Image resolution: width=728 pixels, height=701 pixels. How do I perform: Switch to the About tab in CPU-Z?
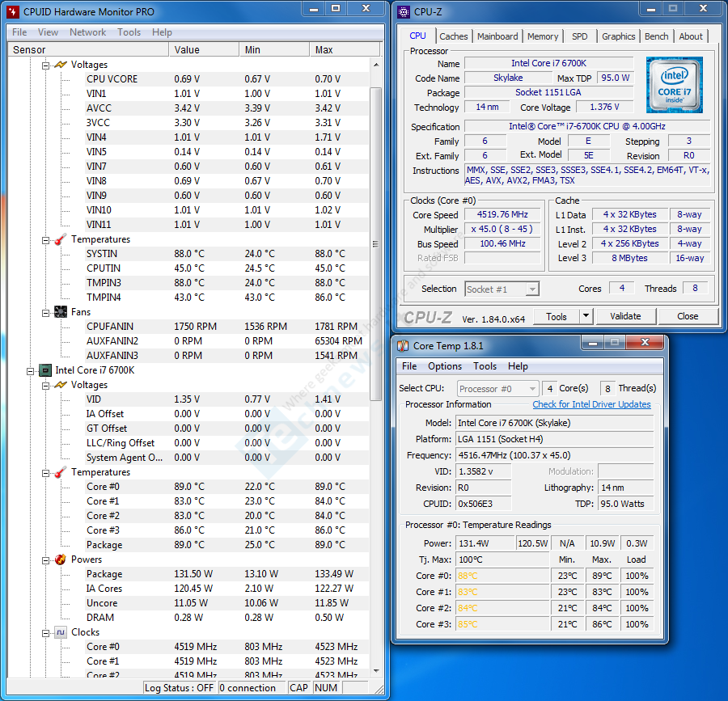[691, 36]
